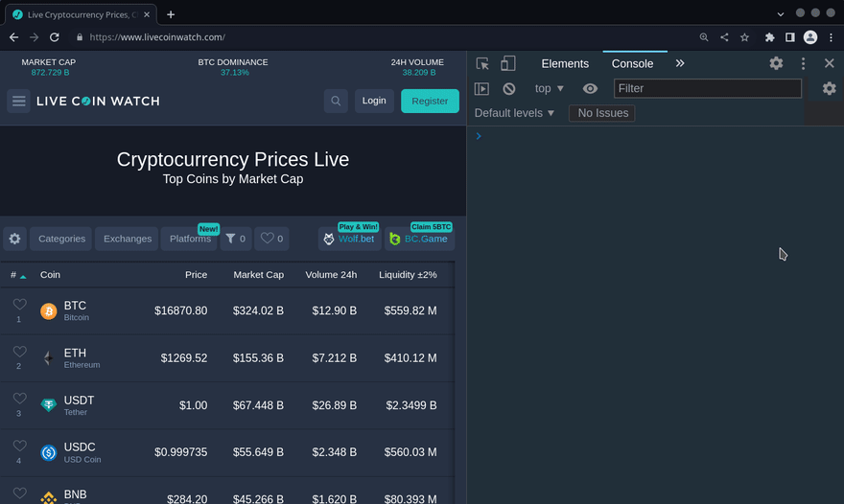This screenshot has width=844, height=504.
Task: Close the DevTools panel
Action: pos(829,63)
